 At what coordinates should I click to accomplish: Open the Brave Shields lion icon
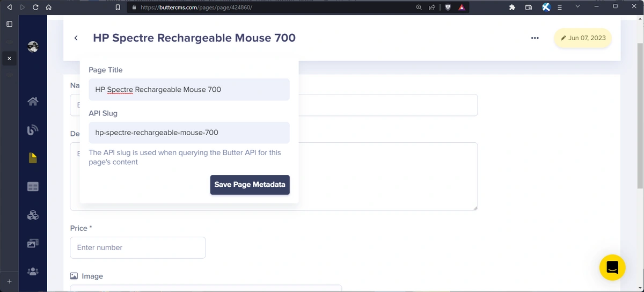tap(448, 8)
